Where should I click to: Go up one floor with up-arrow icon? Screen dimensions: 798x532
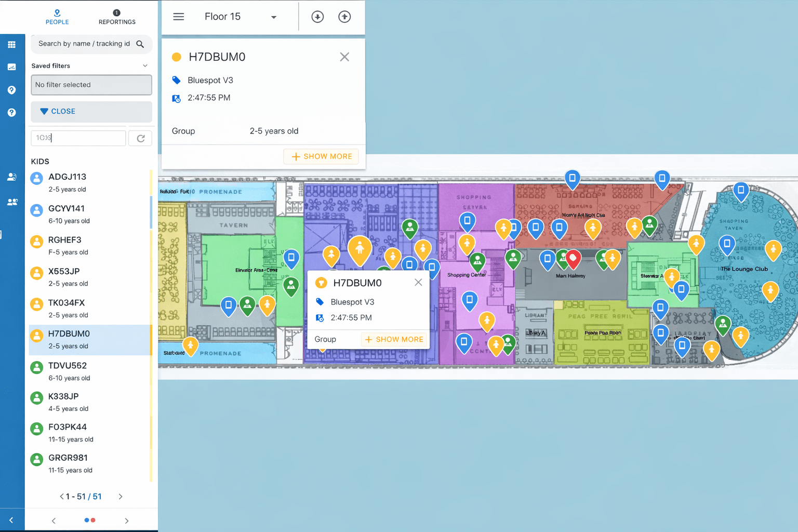(x=344, y=17)
